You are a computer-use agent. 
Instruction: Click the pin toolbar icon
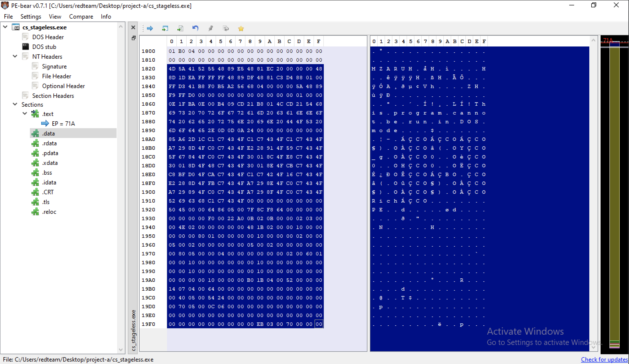point(211,28)
